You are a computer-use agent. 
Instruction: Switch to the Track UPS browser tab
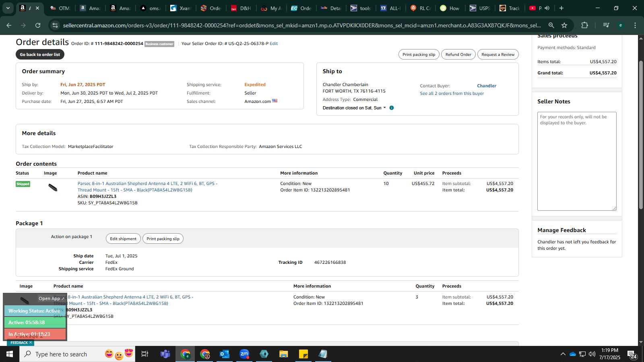click(x=510, y=8)
